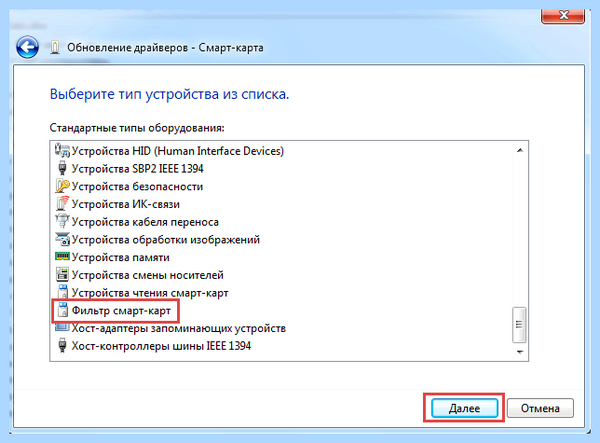Select Устройства HID (Human Interface Devices)

click(x=178, y=151)
